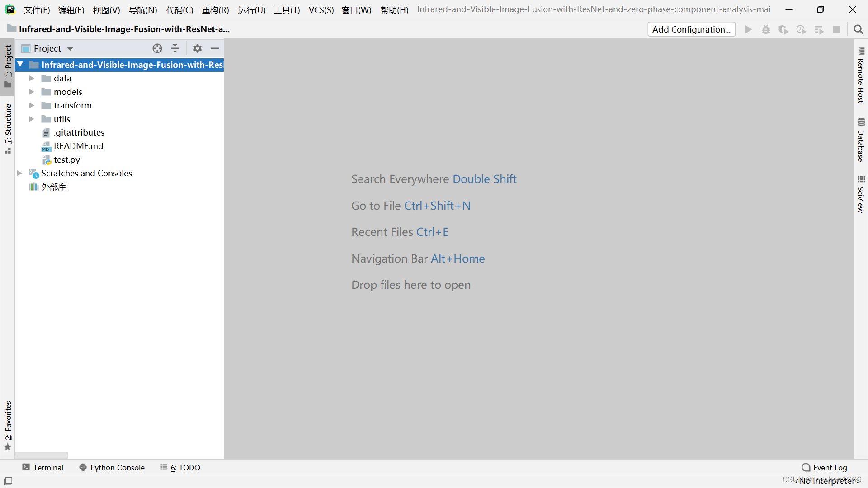Screen dimensions: 868x488
Task: Click the Add Configuration... button
Action: tap(691, 29)
